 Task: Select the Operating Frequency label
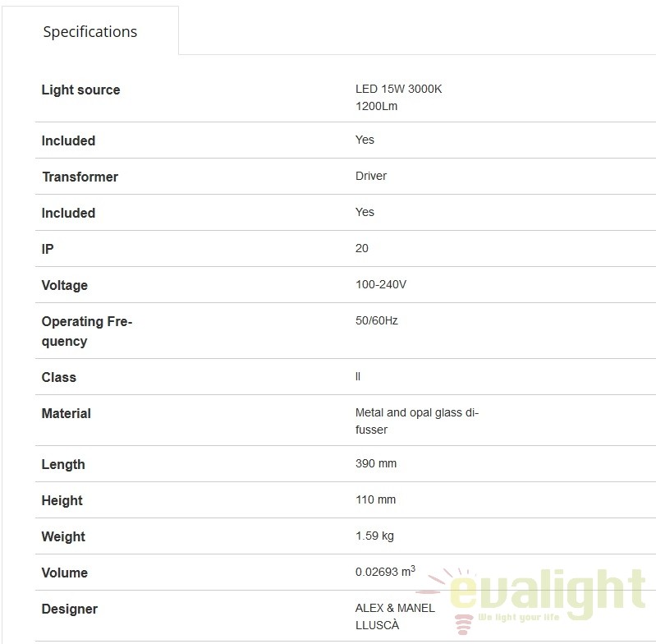[86, 331]
